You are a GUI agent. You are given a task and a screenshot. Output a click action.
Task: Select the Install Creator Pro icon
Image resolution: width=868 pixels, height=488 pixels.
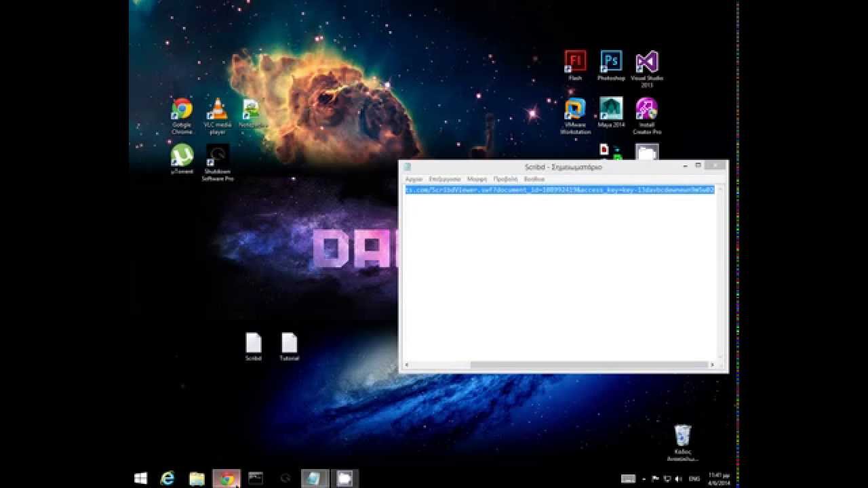tap(646, 110)
